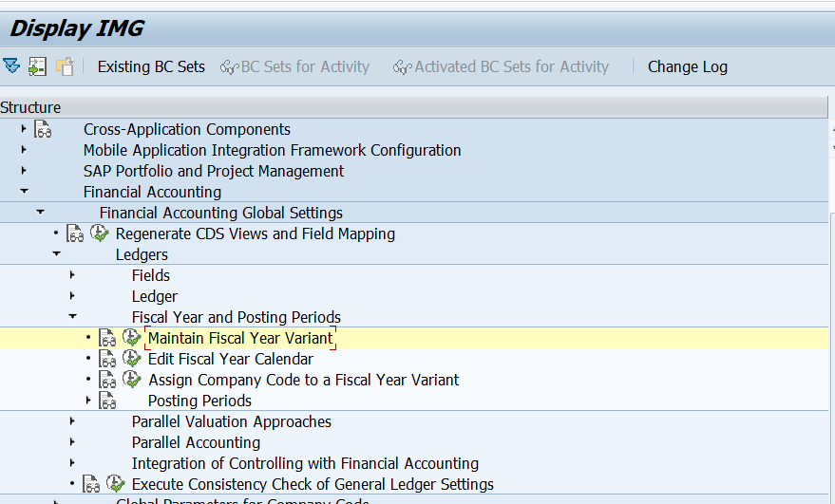
Task: Execute Edit Fiscal Year Calendar activity icon
Action: [131, 358]
